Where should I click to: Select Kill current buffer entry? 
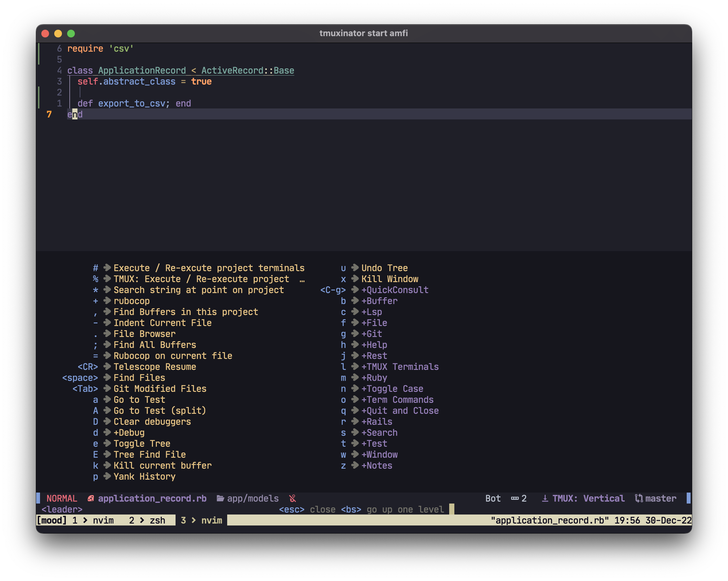162,465
